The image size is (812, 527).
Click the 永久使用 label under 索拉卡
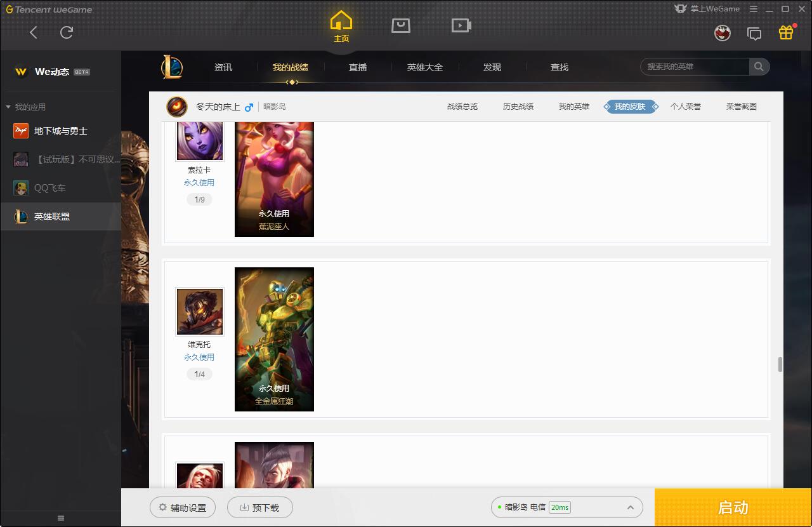pyautogui.click(x=199, y=183)
